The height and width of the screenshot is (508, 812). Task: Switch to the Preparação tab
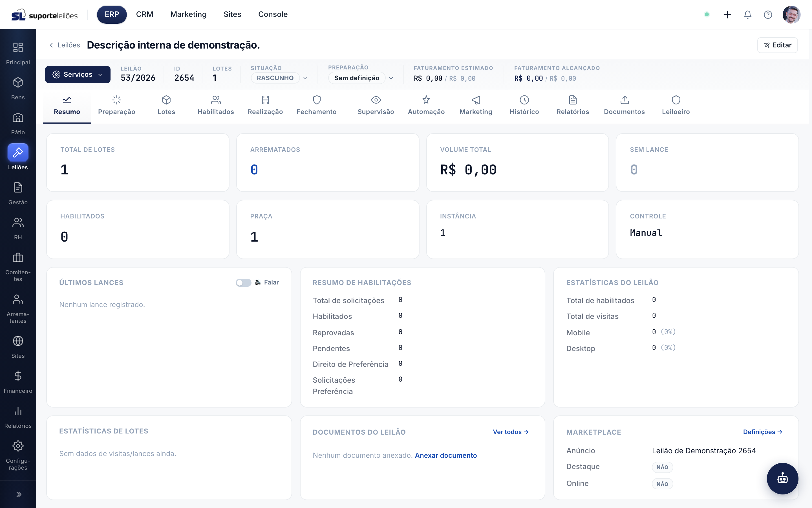[116, 106]
